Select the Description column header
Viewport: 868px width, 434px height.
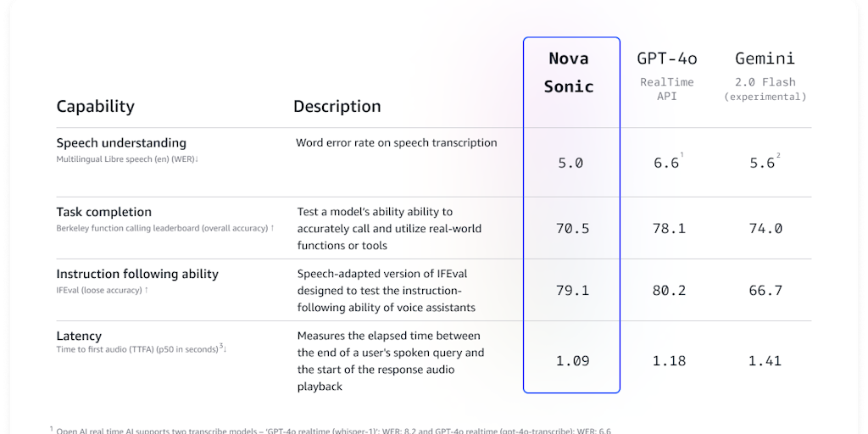coord(337,107)
